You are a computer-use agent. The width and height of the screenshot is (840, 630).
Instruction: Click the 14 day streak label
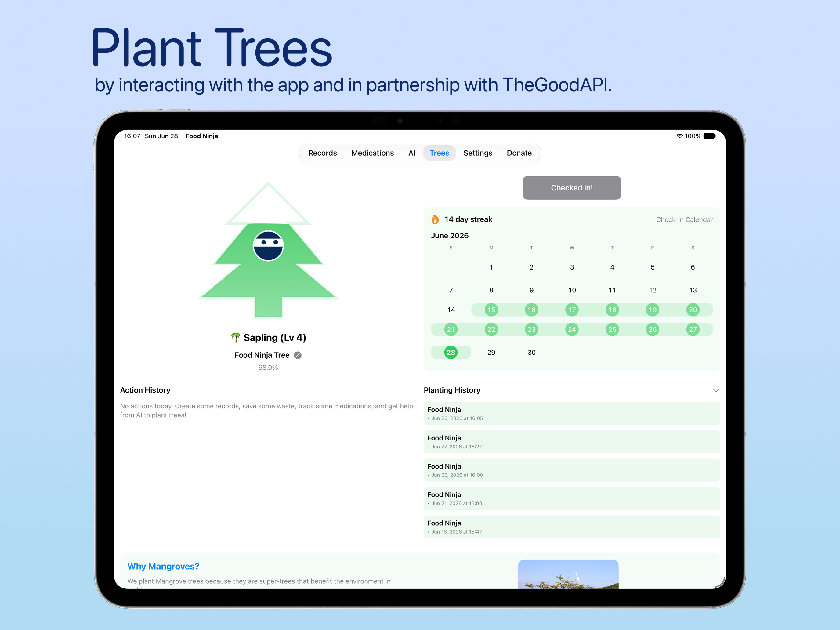468,219
